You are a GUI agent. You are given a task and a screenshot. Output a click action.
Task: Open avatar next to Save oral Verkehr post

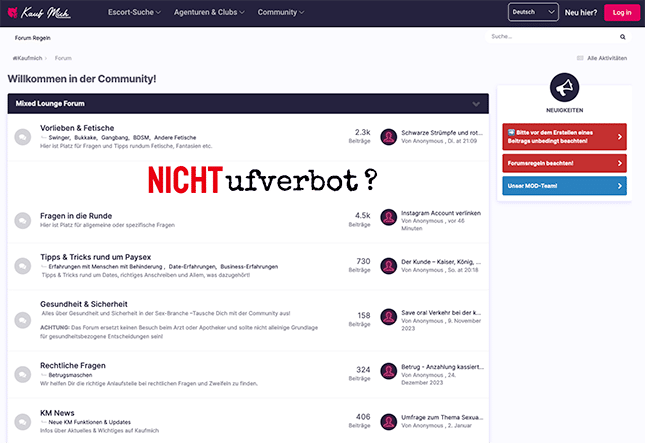tap(388, 317)
